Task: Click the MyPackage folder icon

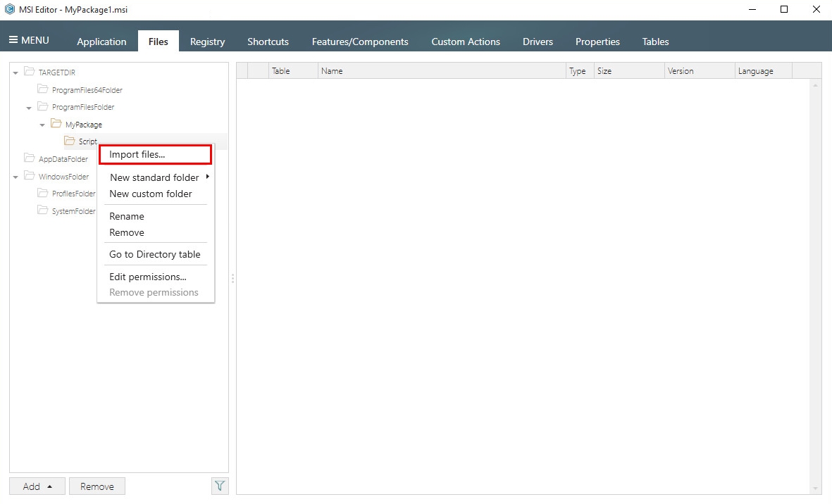Action: pyautogui.click(x=56, y=124)
